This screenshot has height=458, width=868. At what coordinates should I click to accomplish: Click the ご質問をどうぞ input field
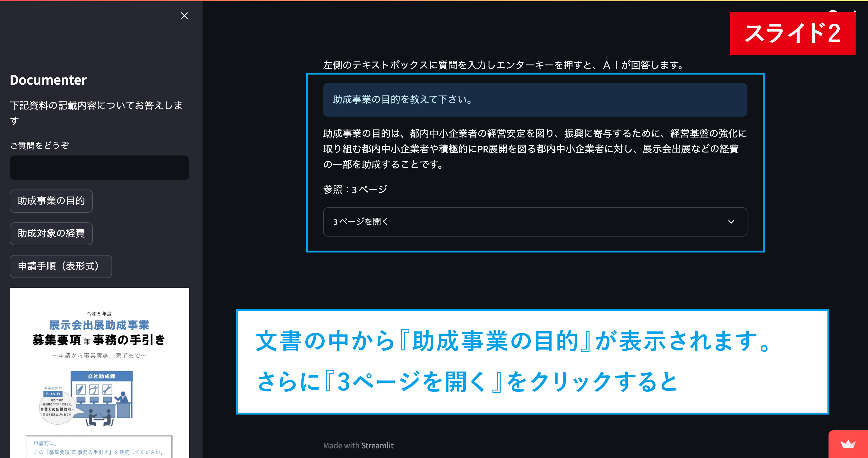coord(99,167)
